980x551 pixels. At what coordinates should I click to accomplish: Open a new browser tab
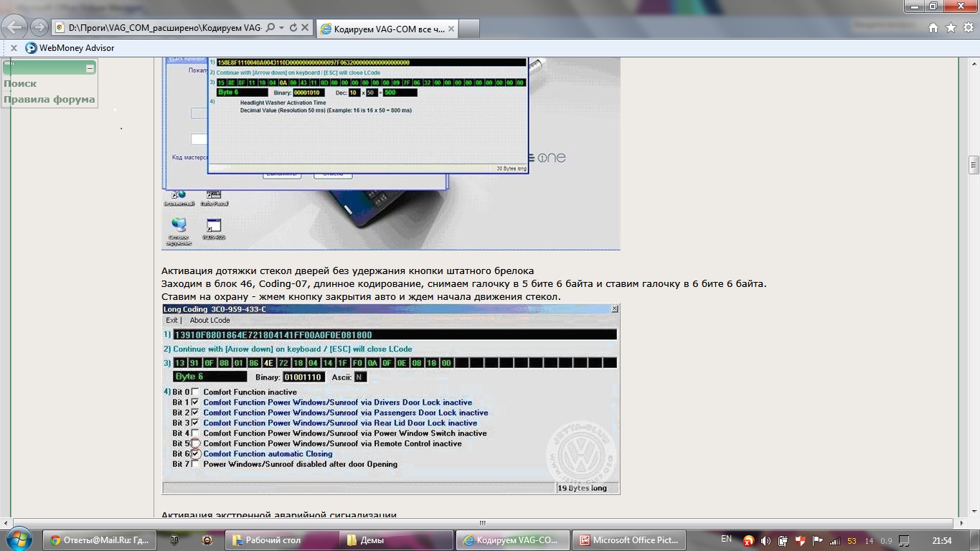[468, 29]
